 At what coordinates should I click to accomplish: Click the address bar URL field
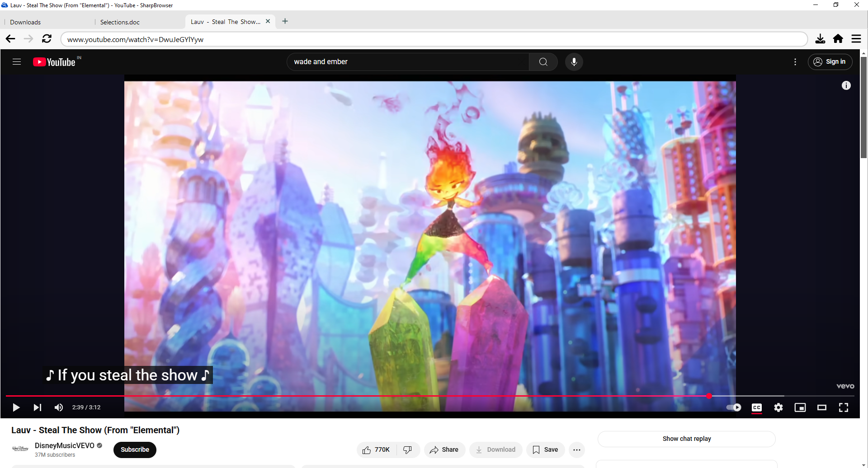pos(434,39)
